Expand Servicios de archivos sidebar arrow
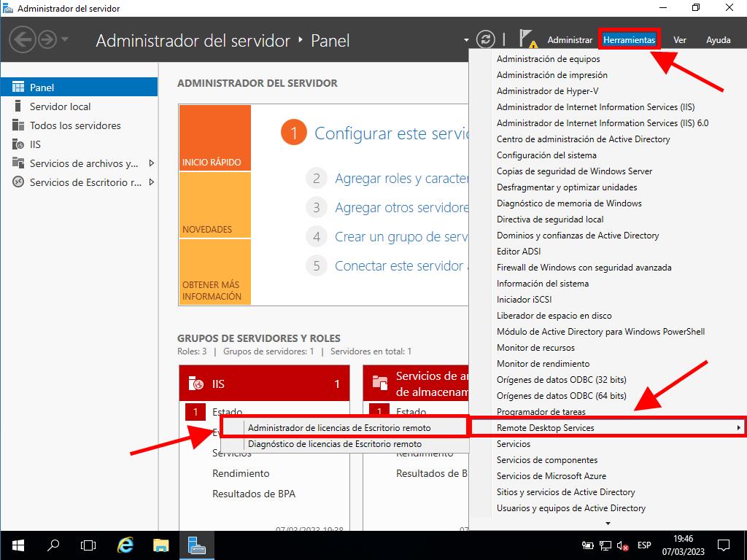This screenshot has width=747, height=560. pyautogui.click(x=151, y=163)
